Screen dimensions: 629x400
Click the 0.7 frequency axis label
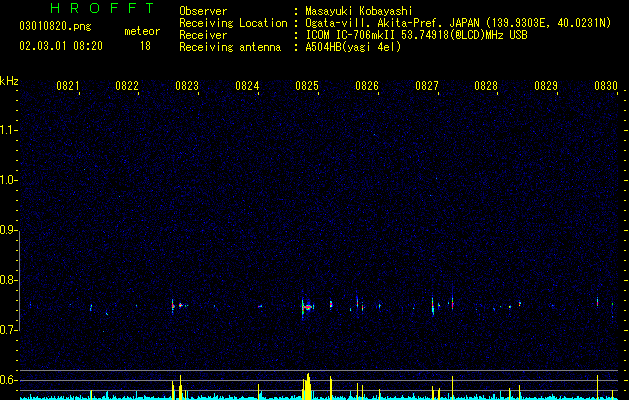pyautogui.click(x=8, y=330)
